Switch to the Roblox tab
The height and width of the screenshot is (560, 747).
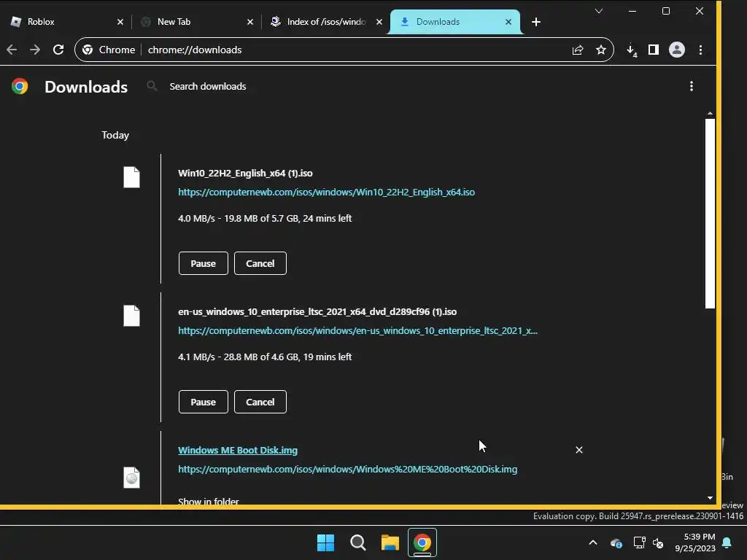point(64,22)
